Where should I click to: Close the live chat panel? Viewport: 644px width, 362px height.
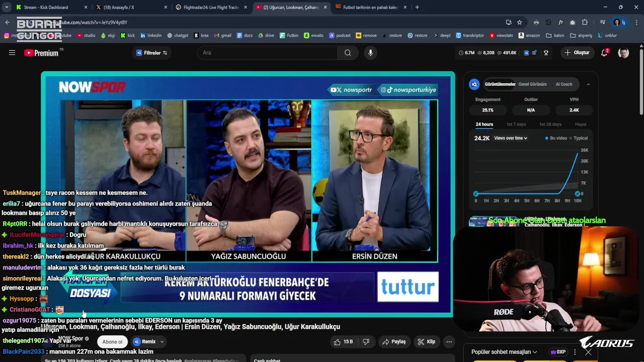pyautogui.click(x=588, y=352)
